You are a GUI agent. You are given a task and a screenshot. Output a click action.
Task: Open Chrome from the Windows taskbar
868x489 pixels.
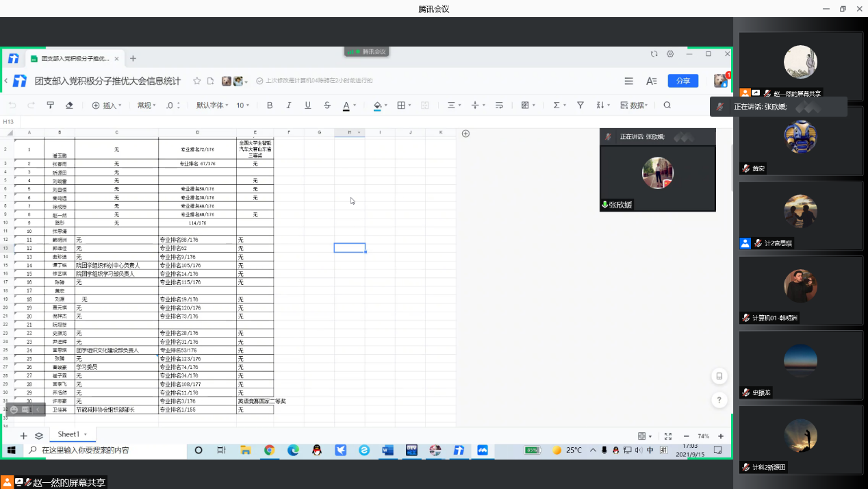tap(270, 450)
